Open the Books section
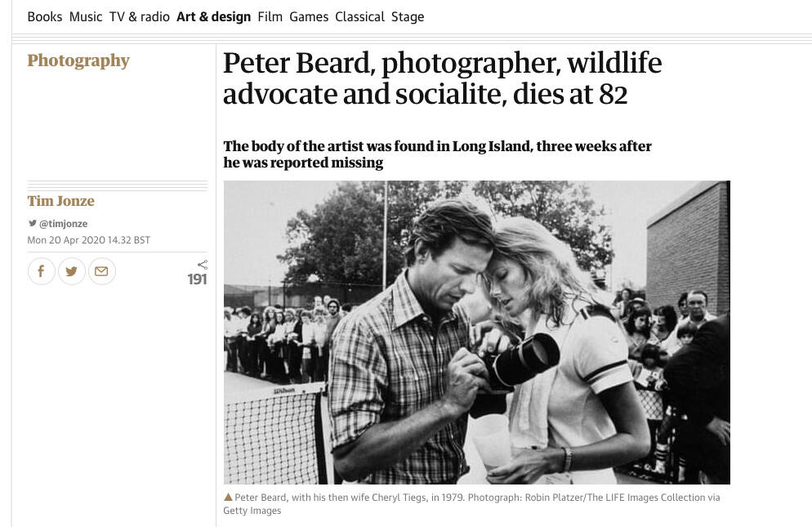The width and height of the screenshot is (812, 527). coord(45,16)
